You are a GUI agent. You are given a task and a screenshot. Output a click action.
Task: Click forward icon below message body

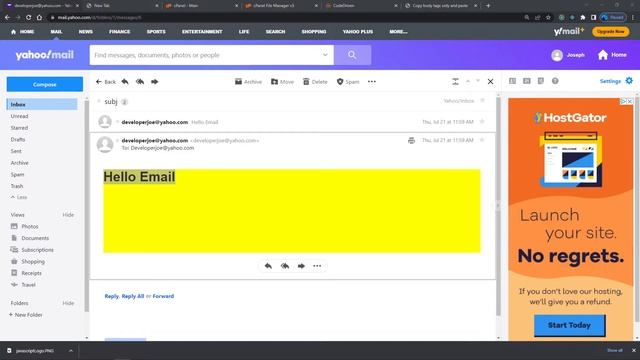pos(301,266)
